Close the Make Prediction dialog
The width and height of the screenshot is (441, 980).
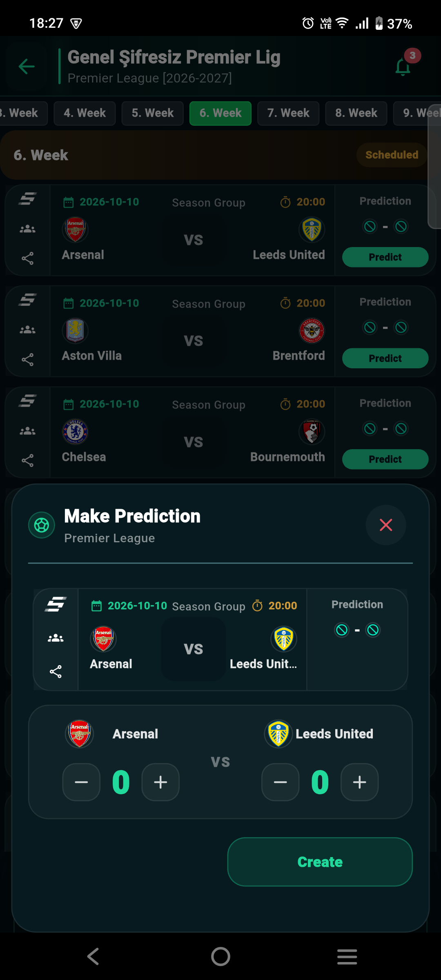[386, 525]
